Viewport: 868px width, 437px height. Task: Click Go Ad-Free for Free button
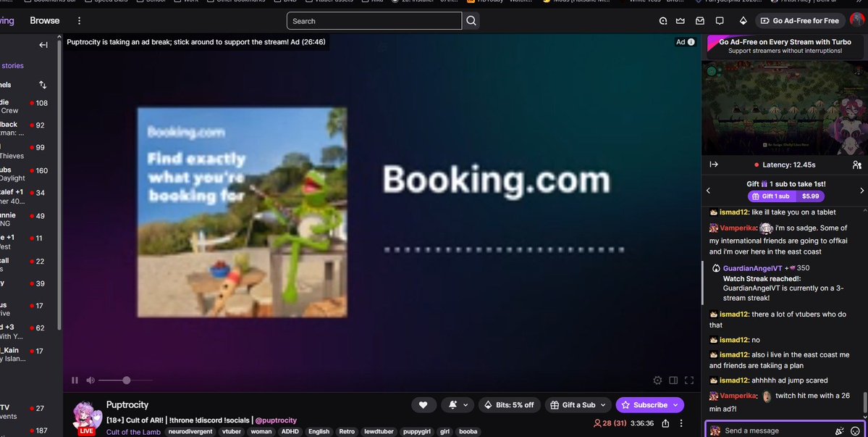pos(800,20)
